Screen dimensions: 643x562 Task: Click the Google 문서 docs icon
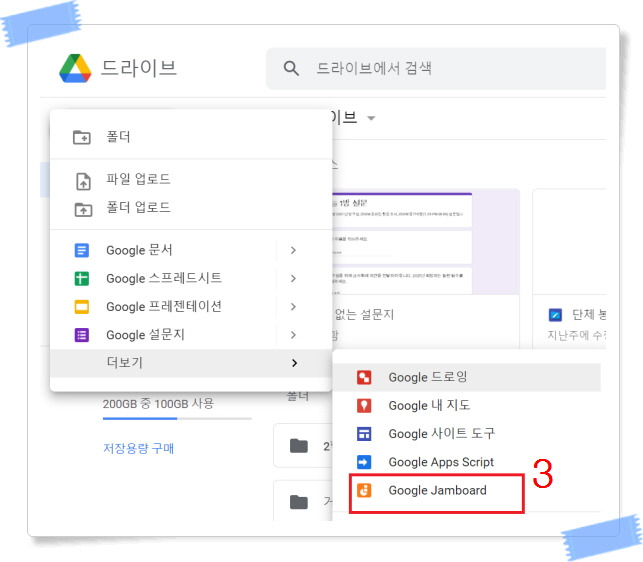81,250
